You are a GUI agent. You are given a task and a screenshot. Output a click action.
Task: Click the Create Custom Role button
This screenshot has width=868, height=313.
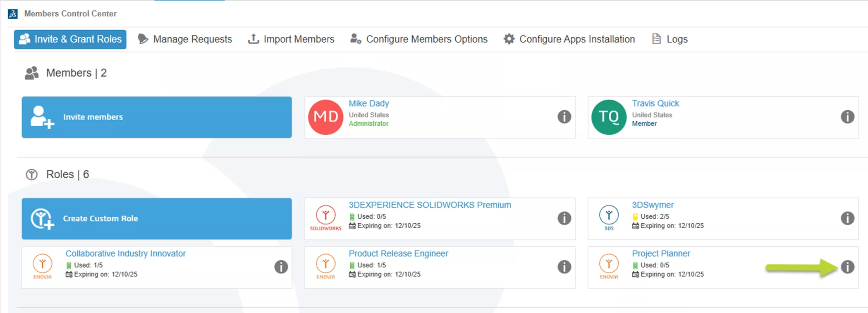pyautogui.click(x=157, y=218)
